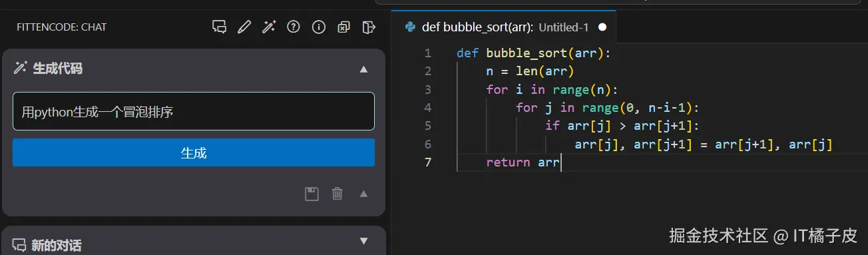
Task: Click the magic wand generate icon in header
Action: click(x=269, y=27)
